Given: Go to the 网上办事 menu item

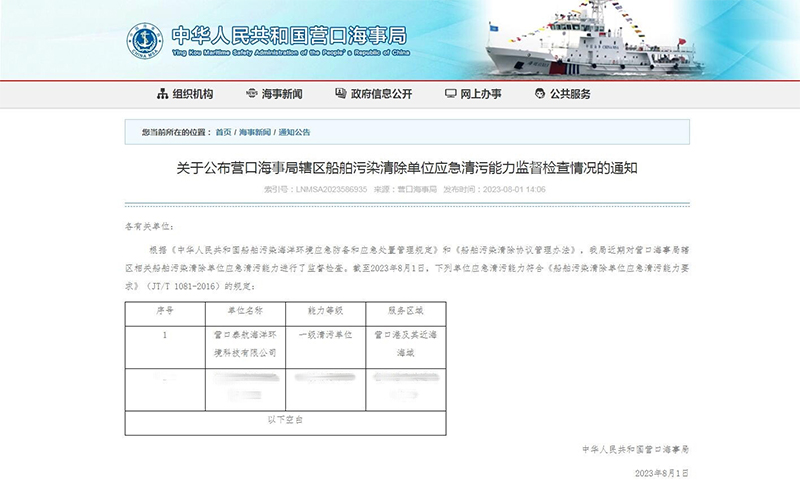Looking at the screenshot, I should tap(481, 94).
